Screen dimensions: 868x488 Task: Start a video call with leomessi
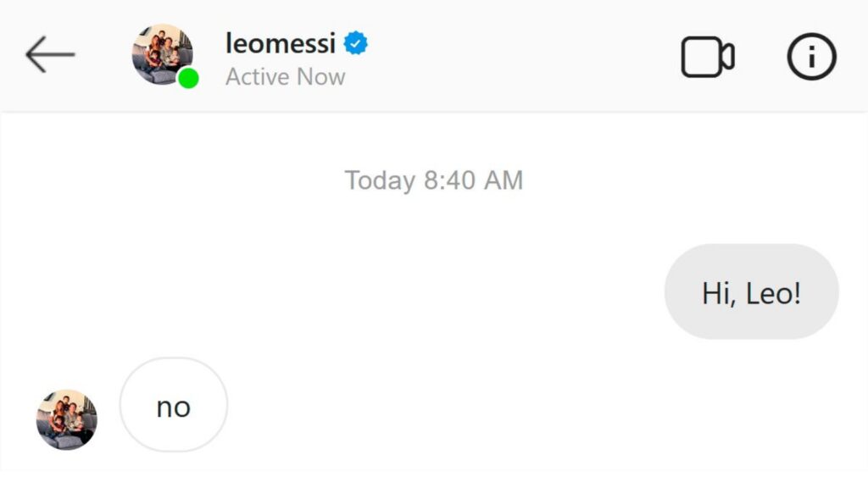[708, 57]
